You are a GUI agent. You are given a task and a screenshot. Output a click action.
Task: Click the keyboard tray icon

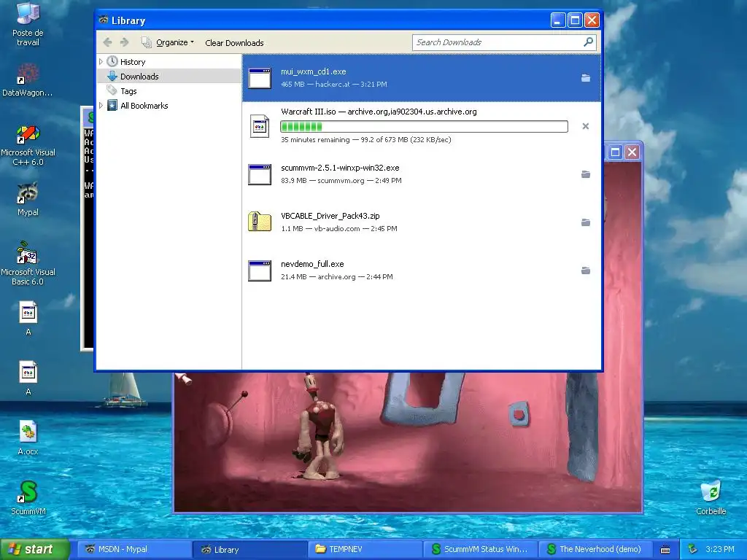(665, 550)
